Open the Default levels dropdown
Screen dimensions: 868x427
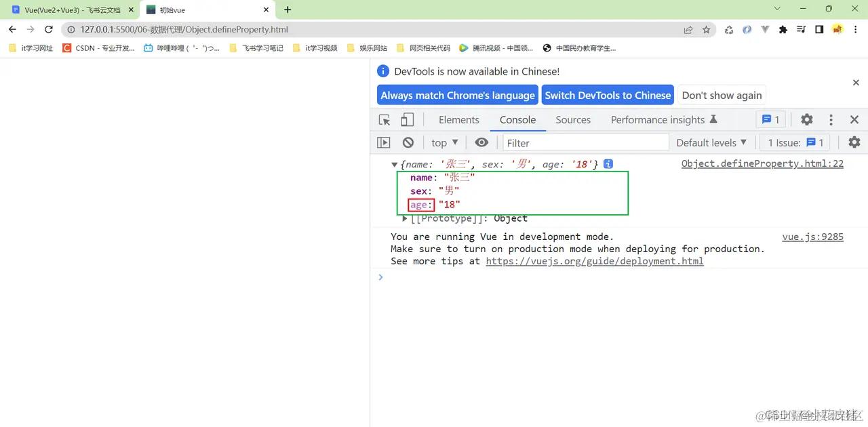tap(711, 142)
